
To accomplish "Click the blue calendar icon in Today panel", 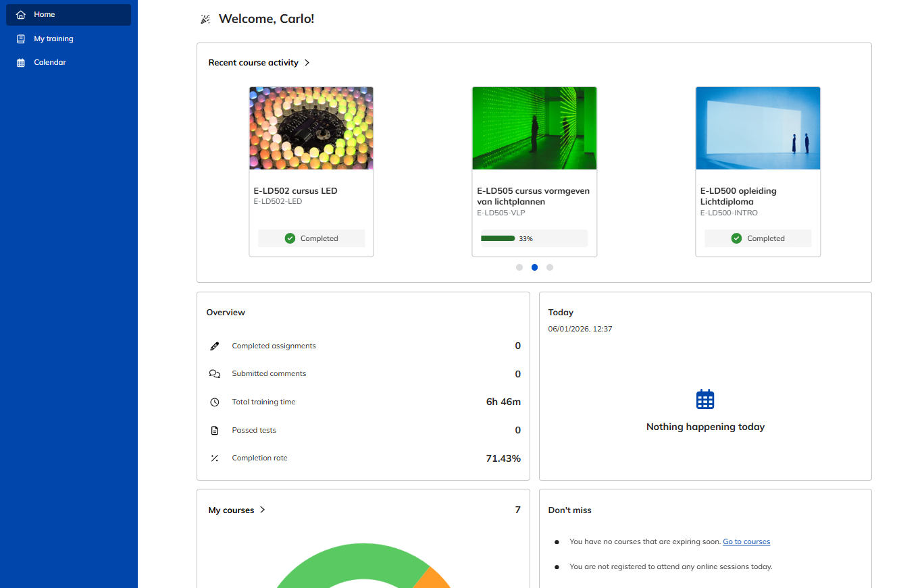I will click(x=705, y=400).
